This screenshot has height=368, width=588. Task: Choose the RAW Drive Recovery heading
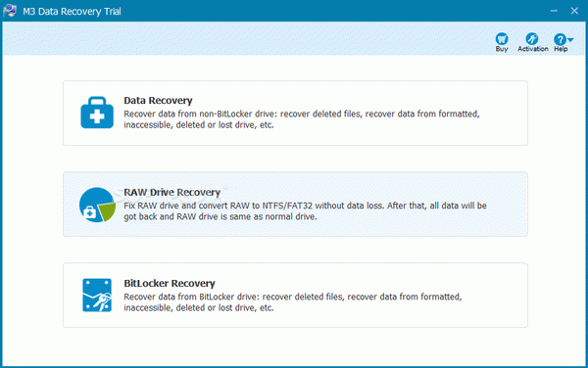point(171,192)
